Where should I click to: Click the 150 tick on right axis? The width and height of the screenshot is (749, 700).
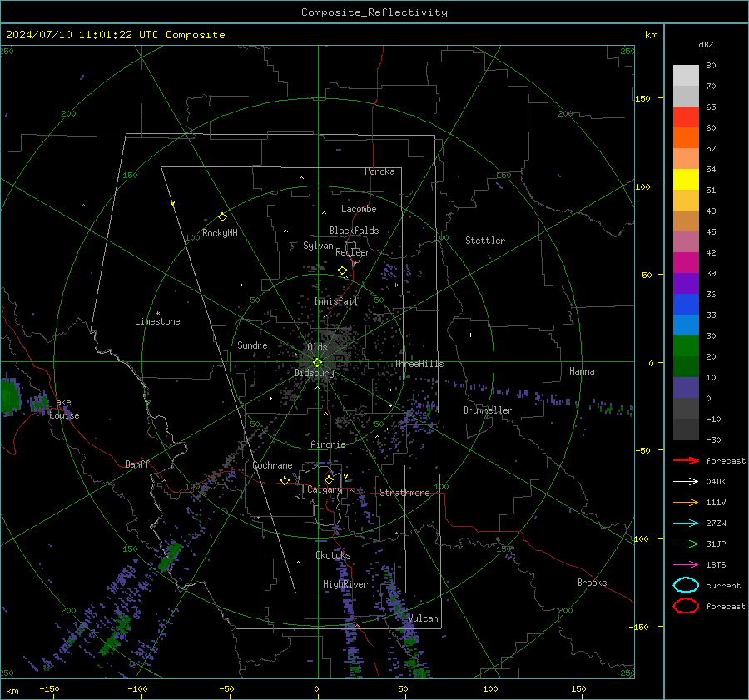click(x=642, y=98)
